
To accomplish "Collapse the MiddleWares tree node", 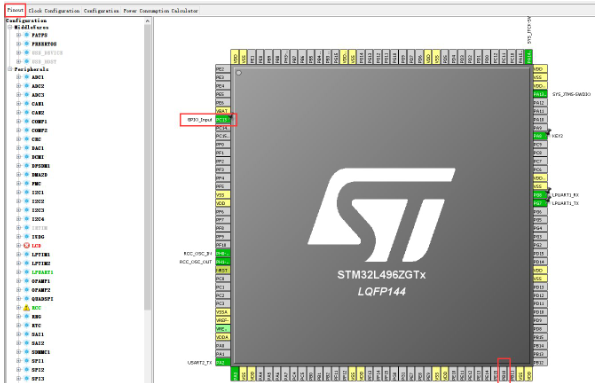I will click(x=10, y=27).
